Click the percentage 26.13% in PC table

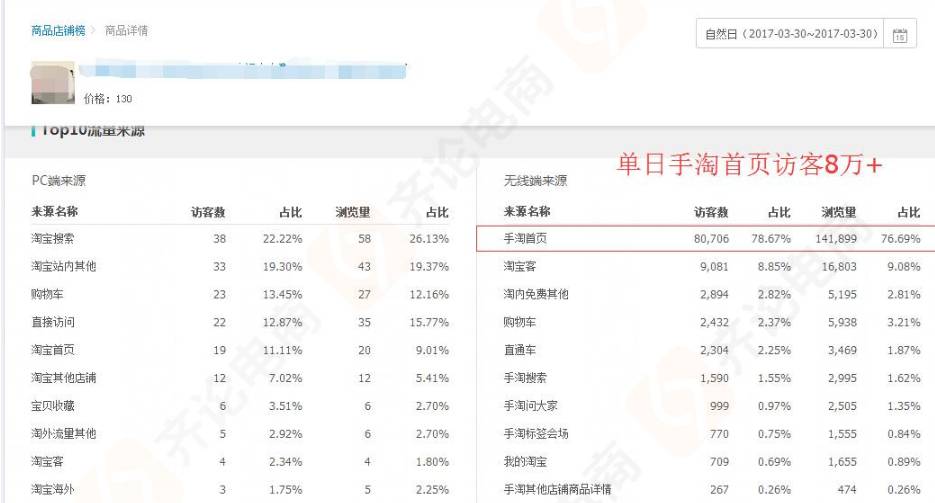coord(429,238)
